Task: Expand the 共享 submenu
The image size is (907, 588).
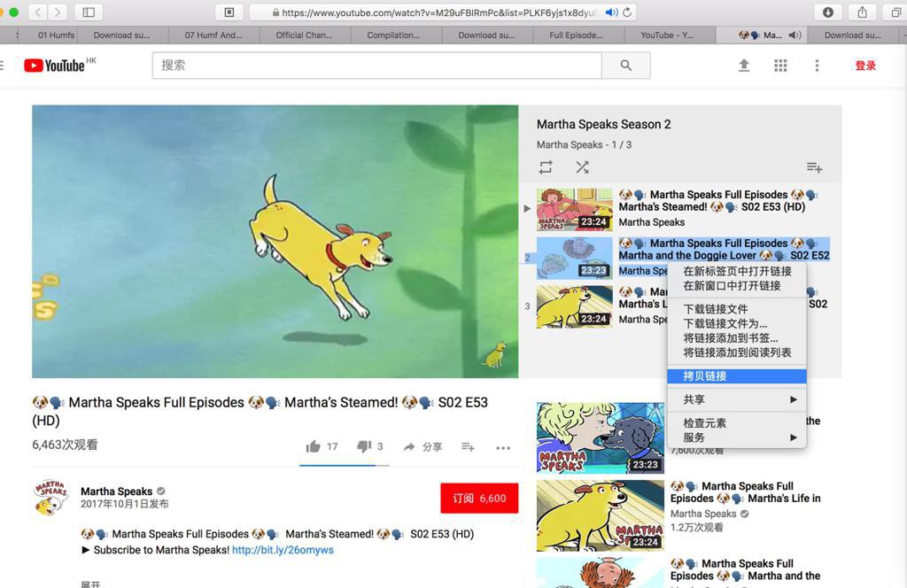Action: (736, 399)
